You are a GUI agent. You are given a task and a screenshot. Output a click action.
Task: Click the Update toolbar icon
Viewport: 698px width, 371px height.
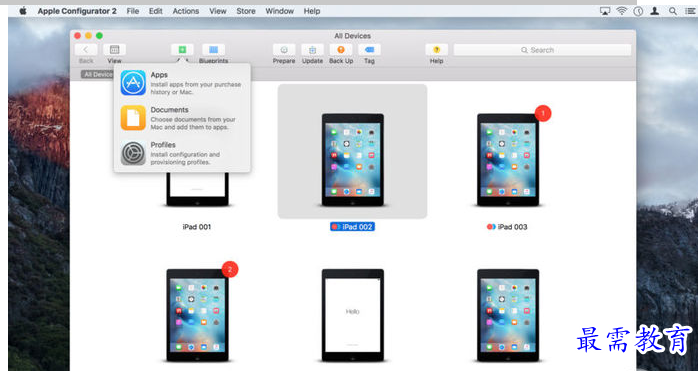point(312,49)
